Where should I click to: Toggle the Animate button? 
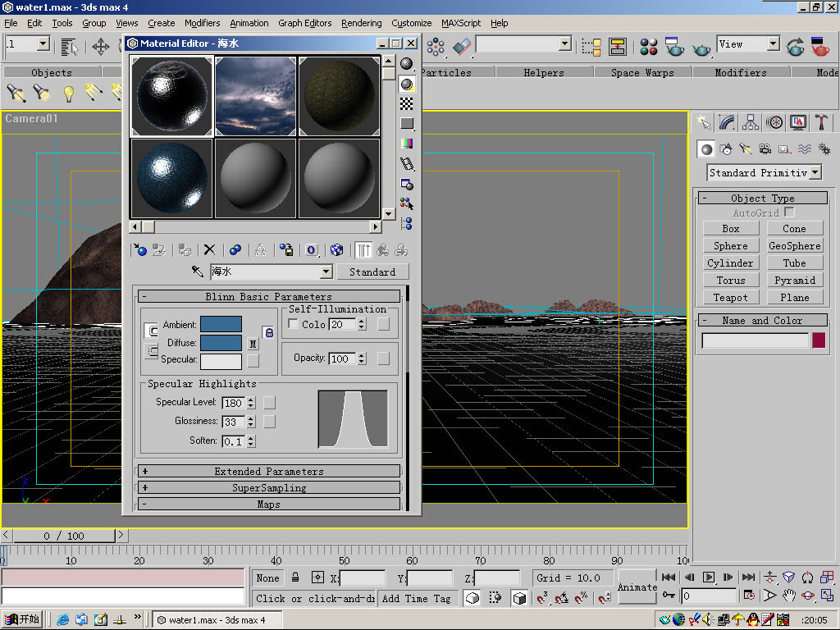(637, 587)
